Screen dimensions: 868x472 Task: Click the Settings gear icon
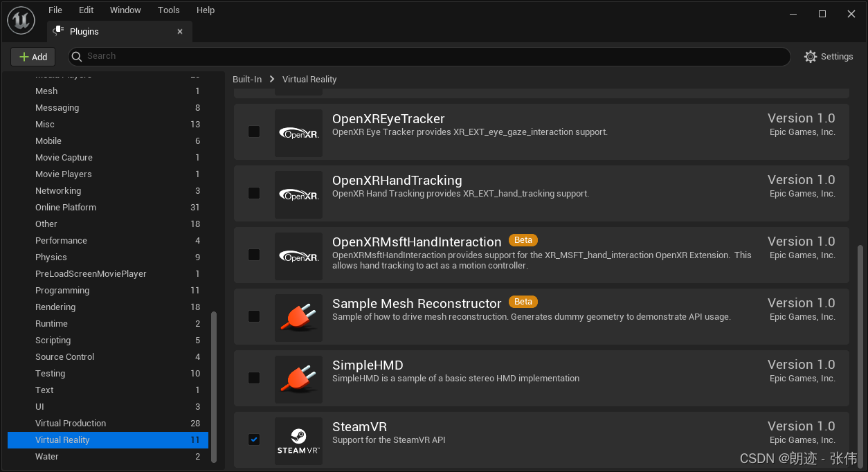tap(811, 57)
